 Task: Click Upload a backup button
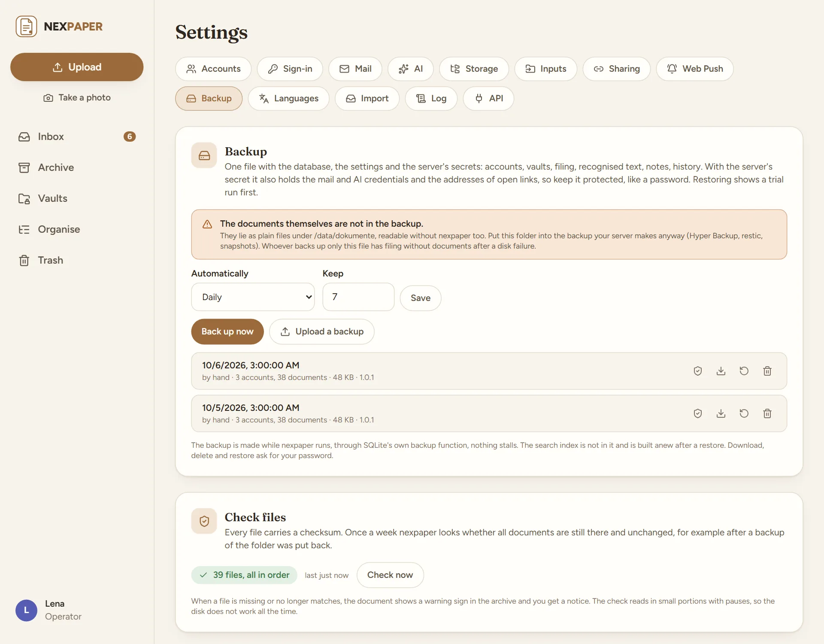(x=322, y=331)
